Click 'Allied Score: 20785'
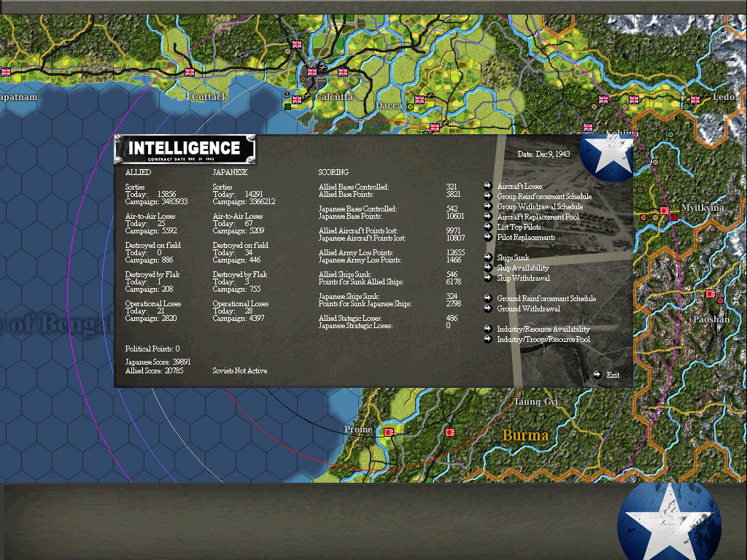This screenshot has height=560, width=747. pyautogui.click(x=154, y=370)
